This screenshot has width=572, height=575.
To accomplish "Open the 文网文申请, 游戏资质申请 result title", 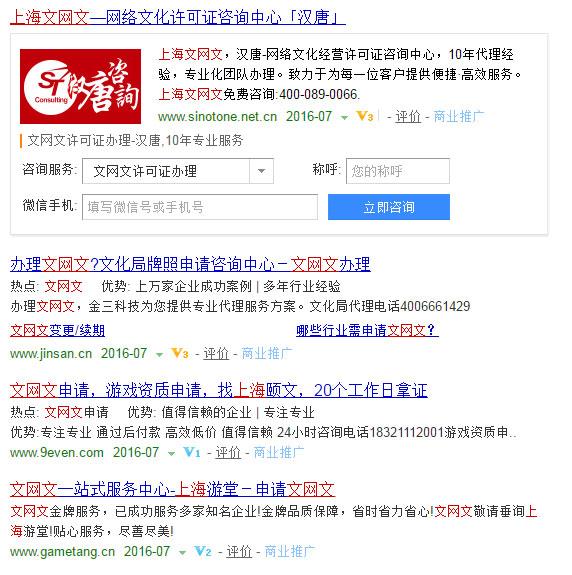I will click(219, 390).
